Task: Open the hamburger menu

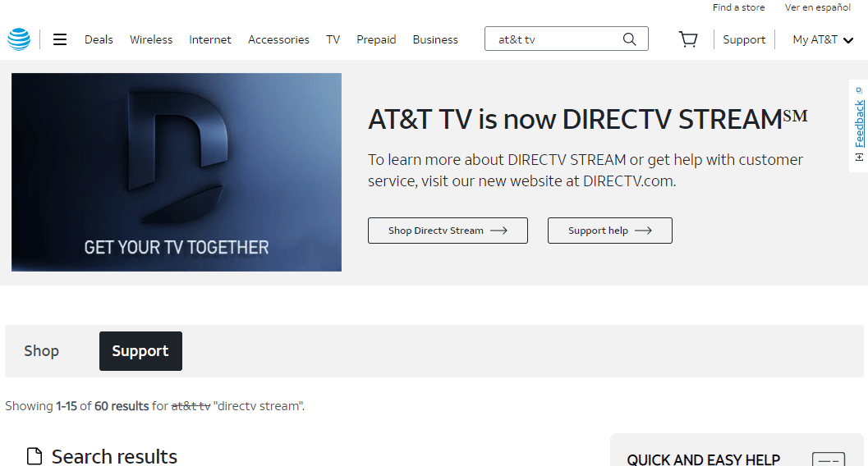Action: 60,39
